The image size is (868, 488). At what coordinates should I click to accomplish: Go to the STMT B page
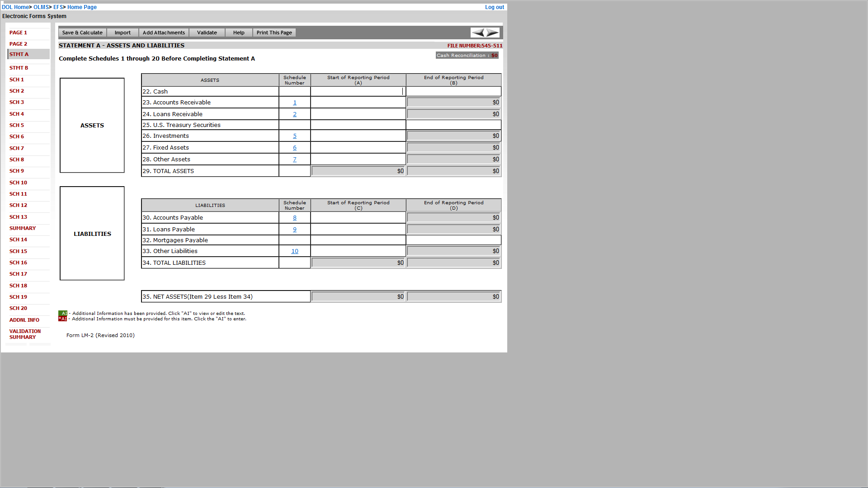tap(19, 68)
